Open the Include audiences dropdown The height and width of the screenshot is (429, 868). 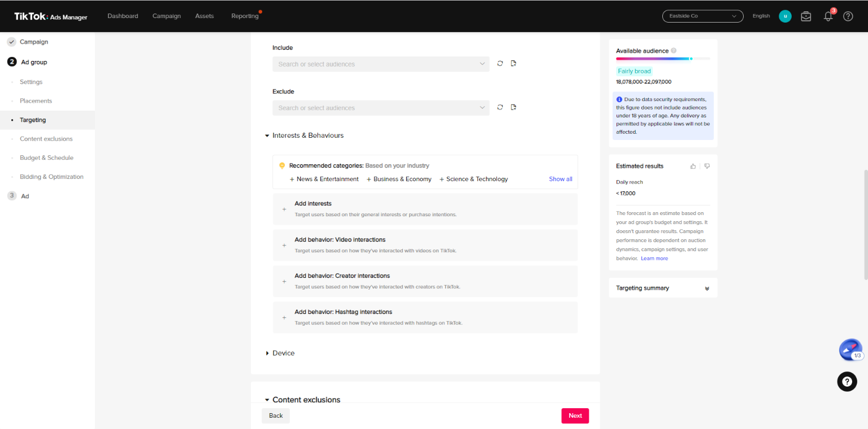(380, 64)
